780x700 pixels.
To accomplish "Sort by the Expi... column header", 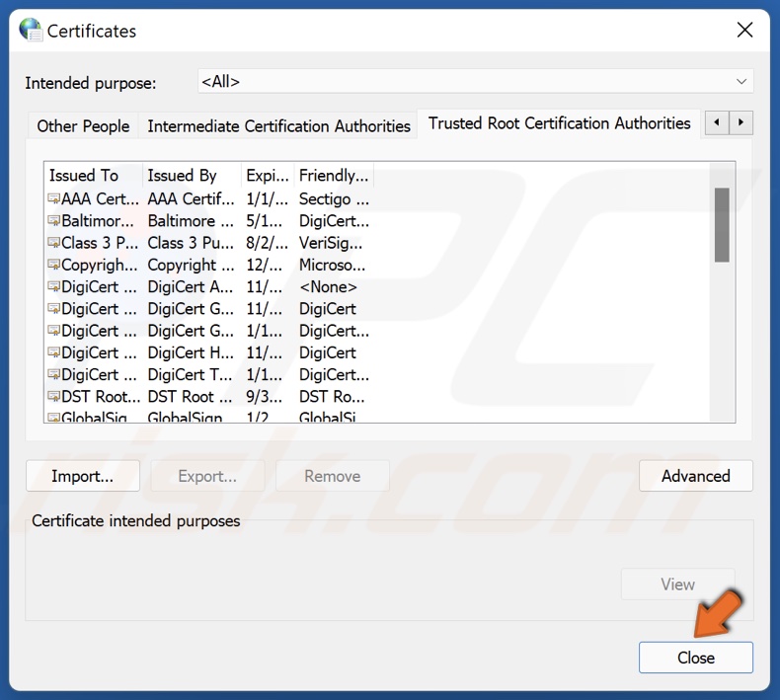I will pyautogui.click(x=268, y=175).
